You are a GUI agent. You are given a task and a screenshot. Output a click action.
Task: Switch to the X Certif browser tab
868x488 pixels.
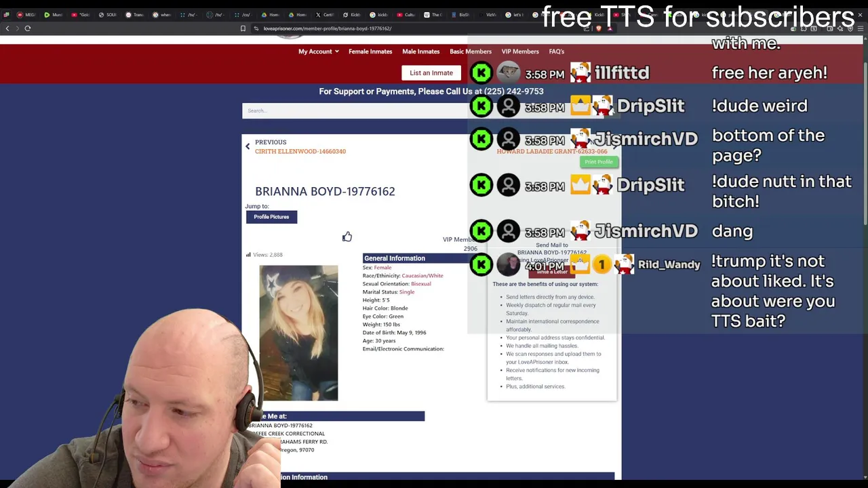point(324,14)
